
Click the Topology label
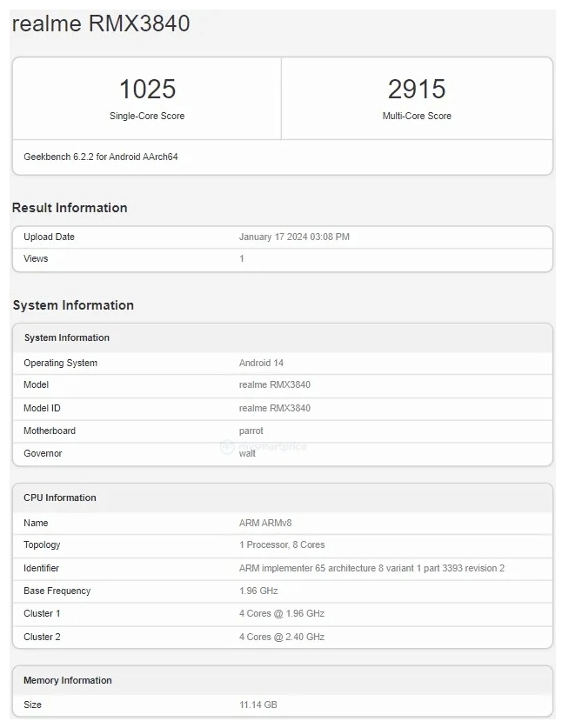(42, 545)
